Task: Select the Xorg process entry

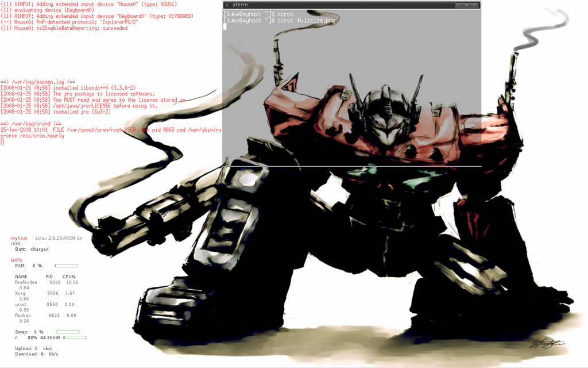Action: point(20,293)
